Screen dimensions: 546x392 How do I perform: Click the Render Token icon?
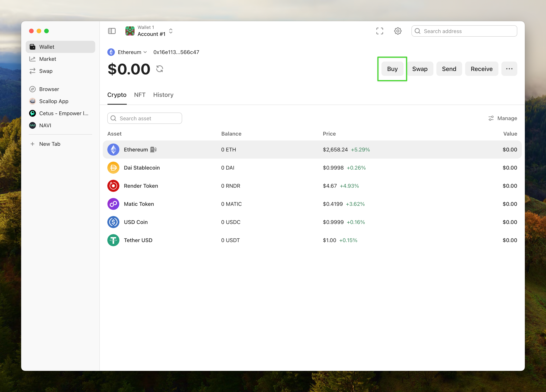click(113, 186)
